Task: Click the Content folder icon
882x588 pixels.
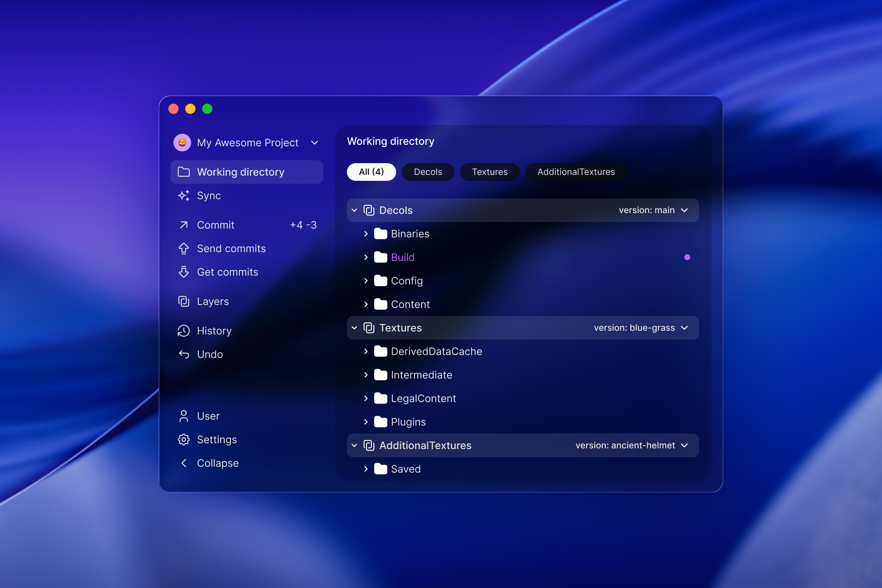Action: point(381,304)
